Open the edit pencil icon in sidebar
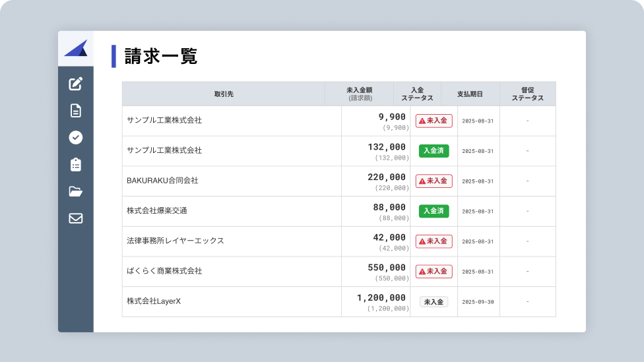Image resolution: width=644 pixels, height=362 pixels. pos(76,84)
